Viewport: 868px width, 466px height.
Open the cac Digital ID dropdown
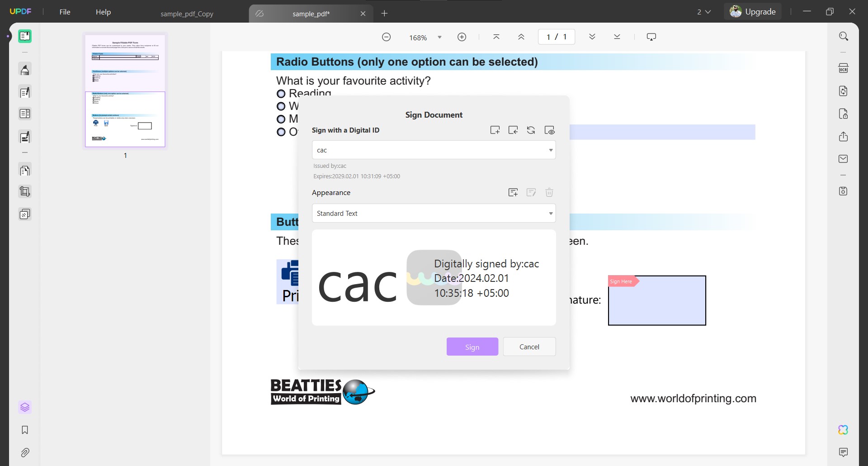434,150
